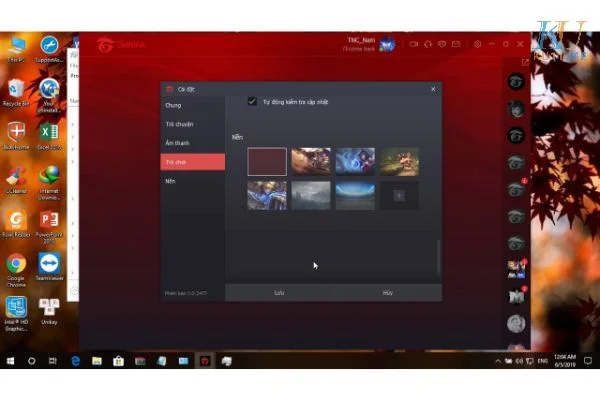Image resolution: width=600 pixels, height=400 pixels.
Task: Select the CCleaner desktop icon
Action: [16, 180]
